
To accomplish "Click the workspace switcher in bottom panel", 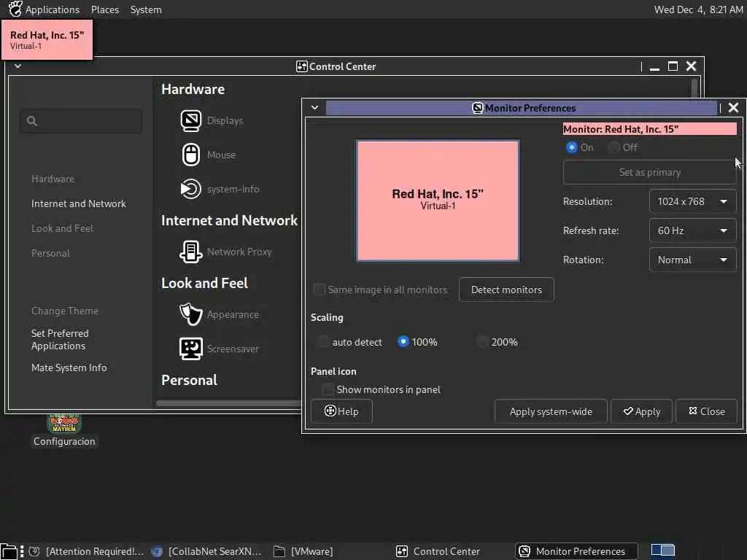I will pyautogui.click(x=663, y=551).
